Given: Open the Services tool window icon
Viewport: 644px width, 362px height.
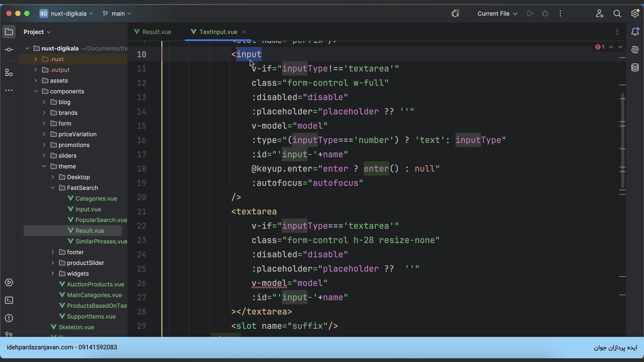Looking at the screenshot, I should point(9,283).
